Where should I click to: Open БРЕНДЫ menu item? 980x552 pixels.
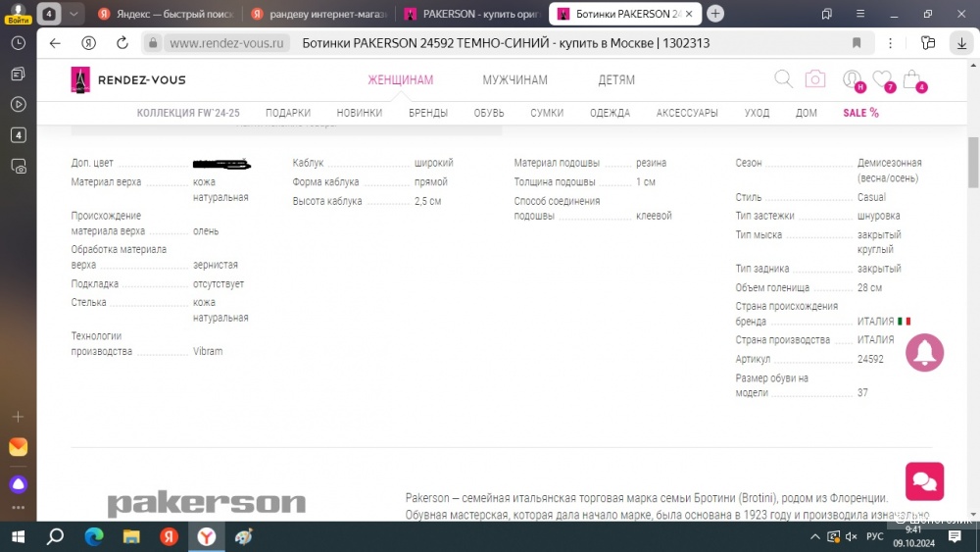tap(428, 113)
